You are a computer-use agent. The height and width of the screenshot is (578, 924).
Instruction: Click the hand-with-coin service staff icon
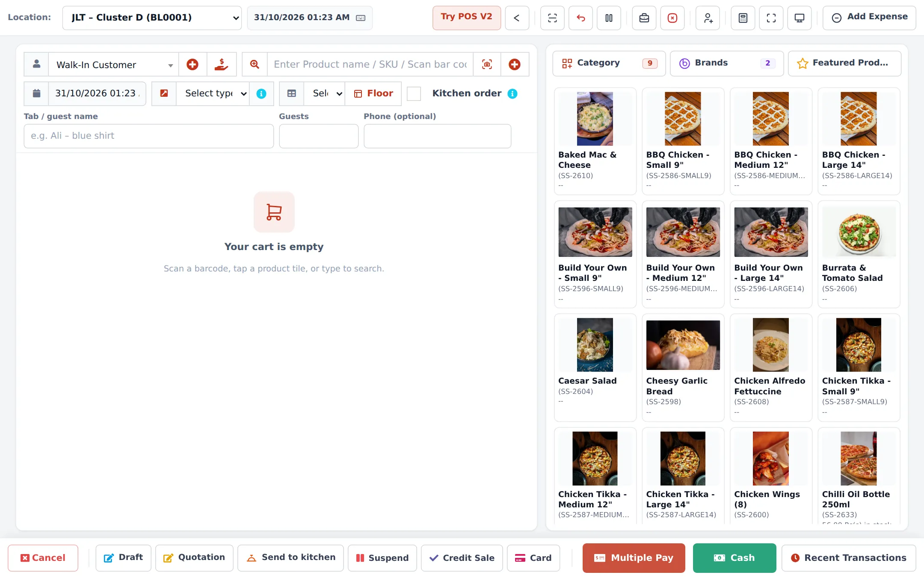click(x=221, y=65)
